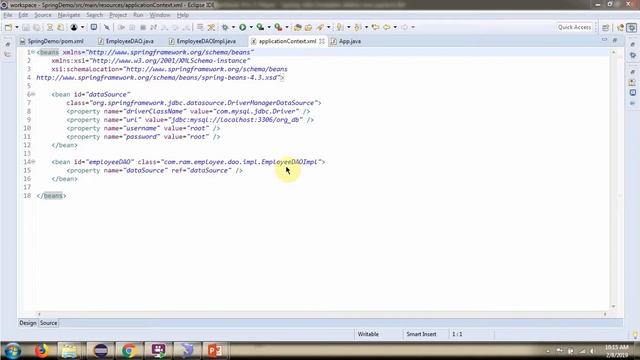Click the Next Annotation icon
This screenshot has width=640, height=360.
pos(340,27)
